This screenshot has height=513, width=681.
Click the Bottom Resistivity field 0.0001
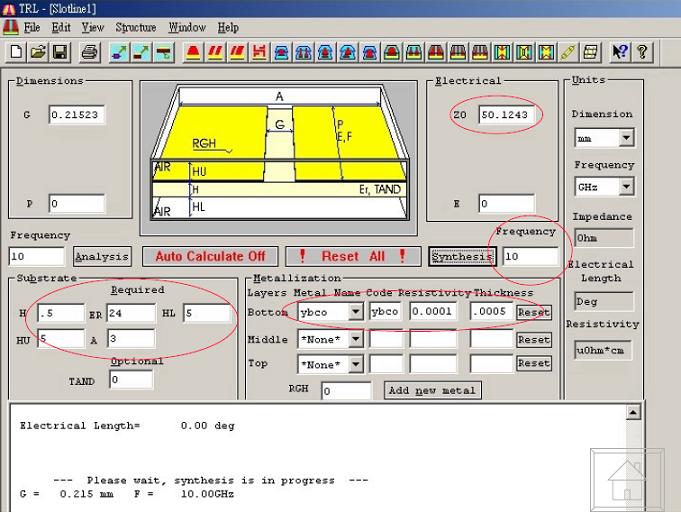pyautogui.click(x=433, y=312)
